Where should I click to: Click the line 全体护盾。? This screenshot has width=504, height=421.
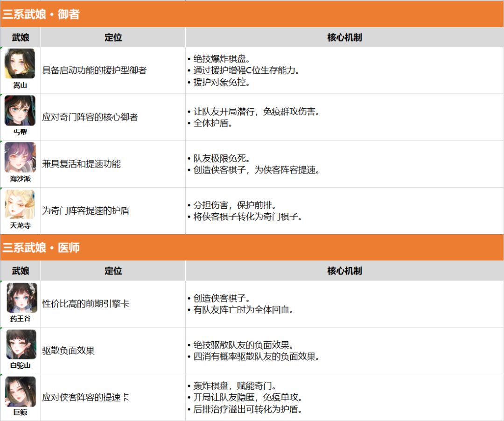tap(210, 123)
